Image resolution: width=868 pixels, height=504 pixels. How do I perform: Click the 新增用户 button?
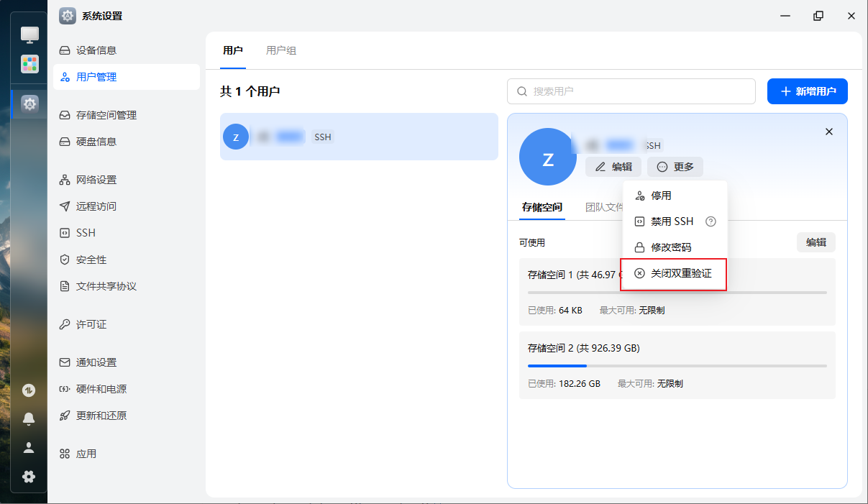pos(807,91)
